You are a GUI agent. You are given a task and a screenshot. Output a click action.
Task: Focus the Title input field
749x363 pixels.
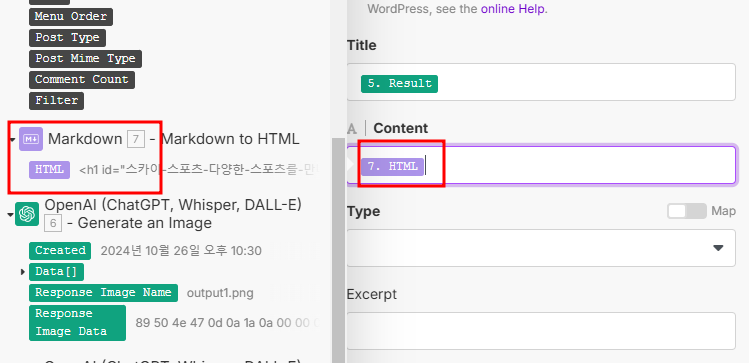click(541, 82)
